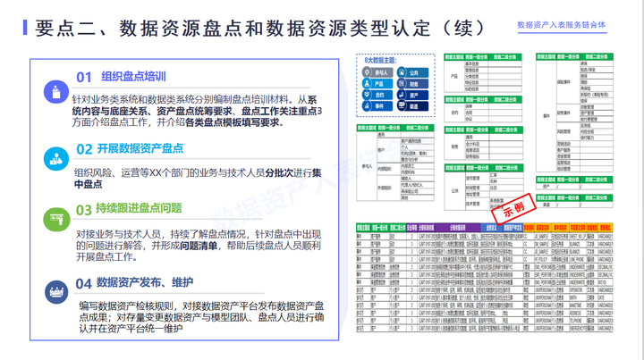The width and height of the screenshot is (644, 360).
Task: Click the colored header of bottom inventory table
Action: pos(484,228)
